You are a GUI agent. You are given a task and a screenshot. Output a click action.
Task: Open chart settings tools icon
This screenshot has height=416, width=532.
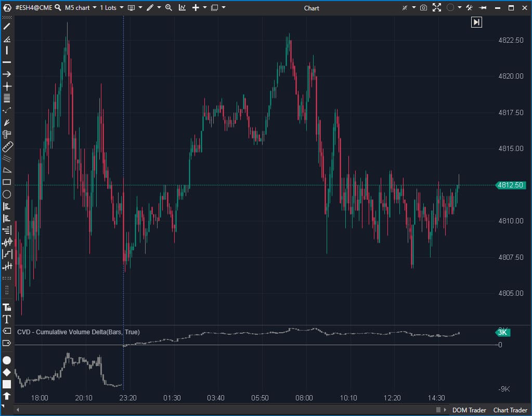point(470,8)
